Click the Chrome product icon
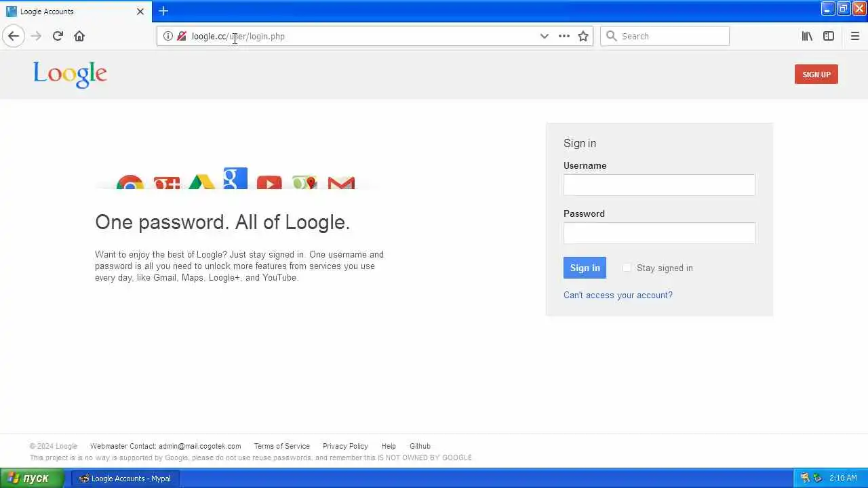 (x=130, y=183)
